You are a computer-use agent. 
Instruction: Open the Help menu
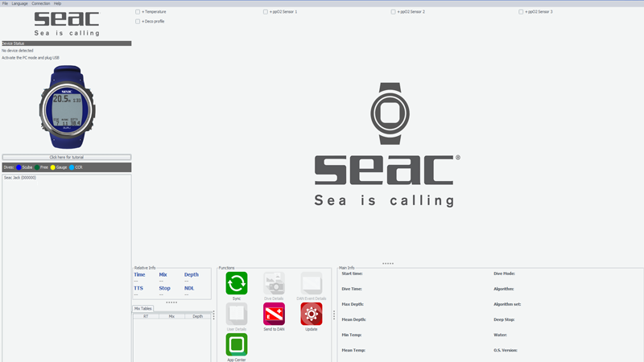pyautogui.click(x=57, y=3)
